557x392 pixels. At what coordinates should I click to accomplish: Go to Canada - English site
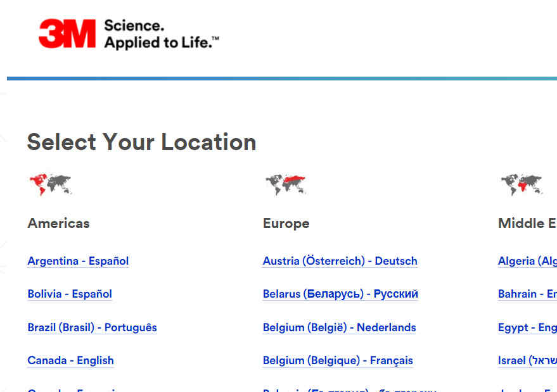pyautogui.click(x=70, y=360)
